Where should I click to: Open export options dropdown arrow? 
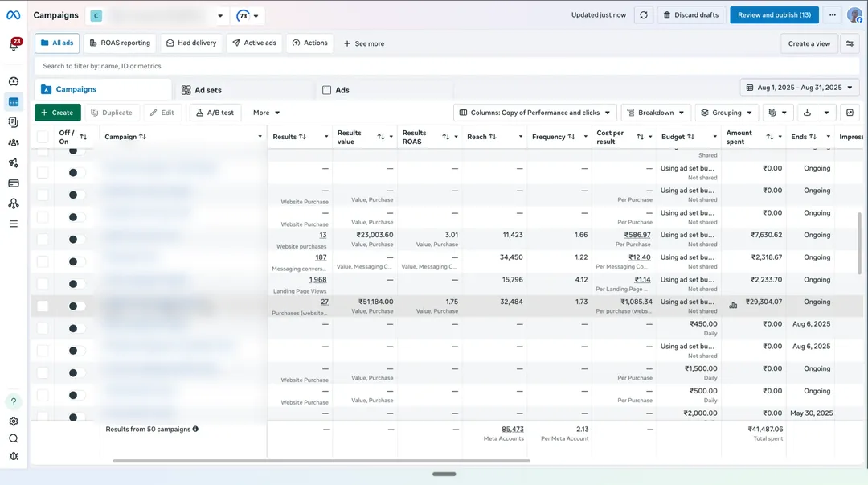coord(826,113)
